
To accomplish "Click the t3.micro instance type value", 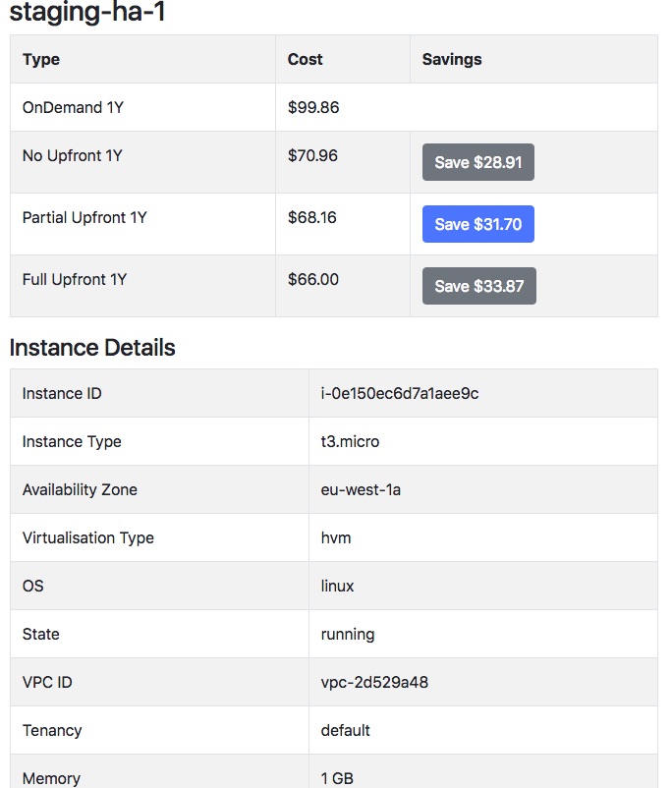I will pyautogui.click(x=350, y=441).
